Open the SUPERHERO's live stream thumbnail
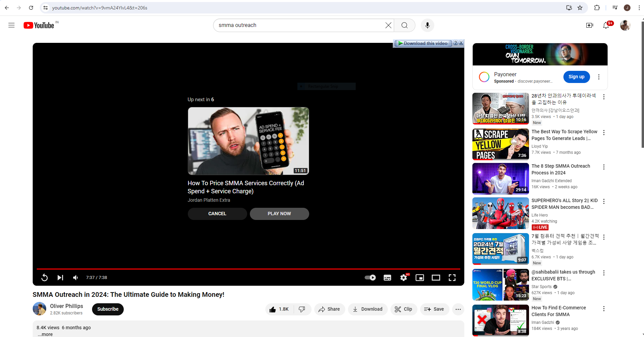The width and height of the screenshot is (644, 337). (x=501, y=214)
